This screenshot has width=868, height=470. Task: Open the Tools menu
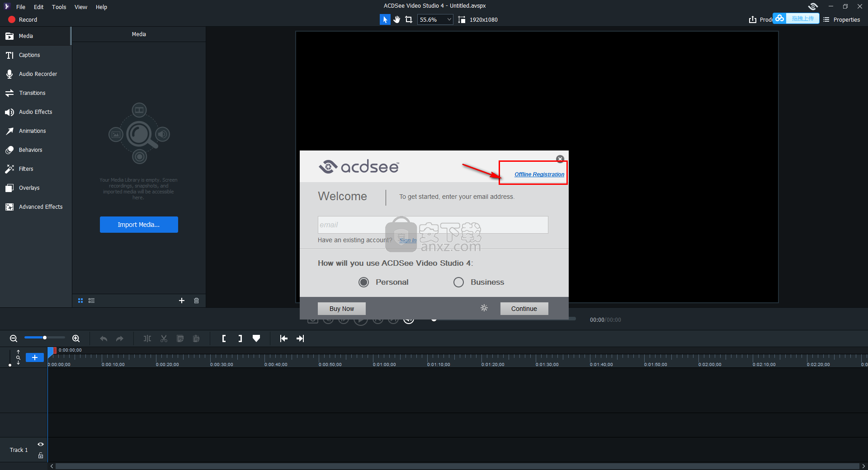[x=59, y=7]
